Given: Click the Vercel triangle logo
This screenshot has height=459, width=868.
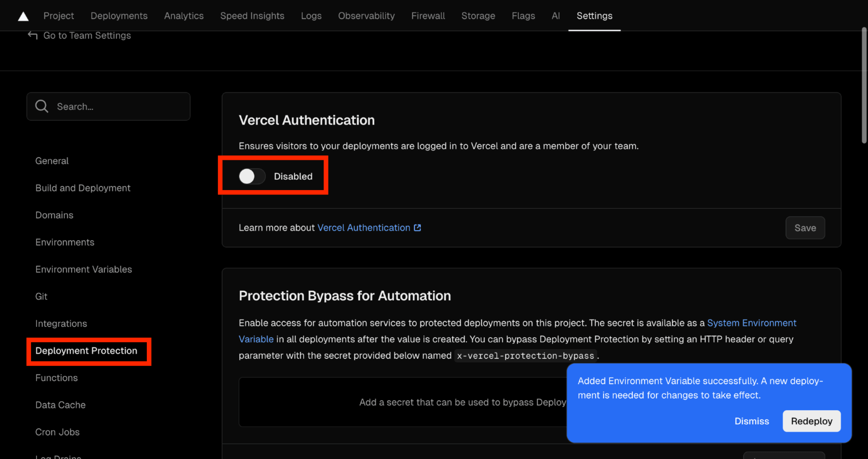Looking at the screenshot, I should [23, 16].
